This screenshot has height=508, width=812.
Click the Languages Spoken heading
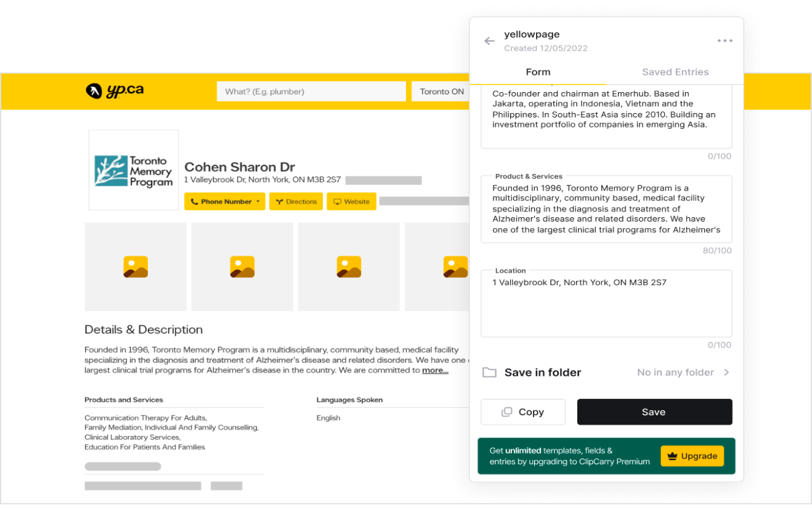(350, 400)
